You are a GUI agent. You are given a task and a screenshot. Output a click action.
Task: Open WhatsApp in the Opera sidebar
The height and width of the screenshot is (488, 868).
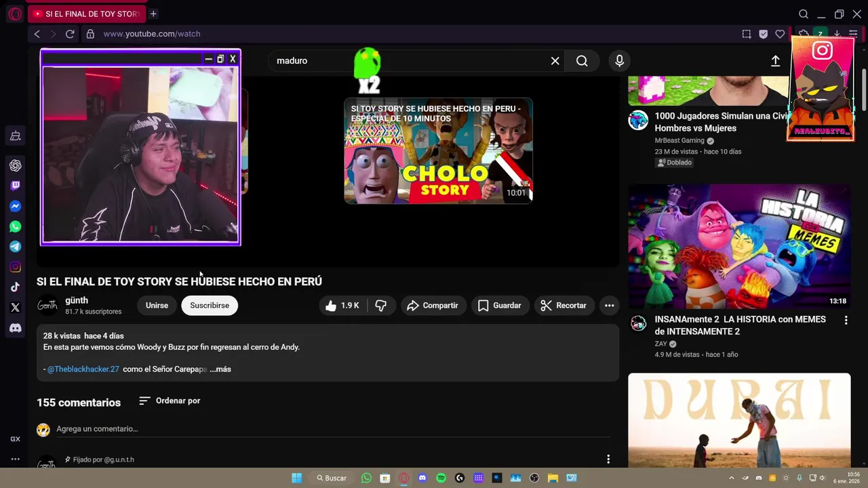15,226
